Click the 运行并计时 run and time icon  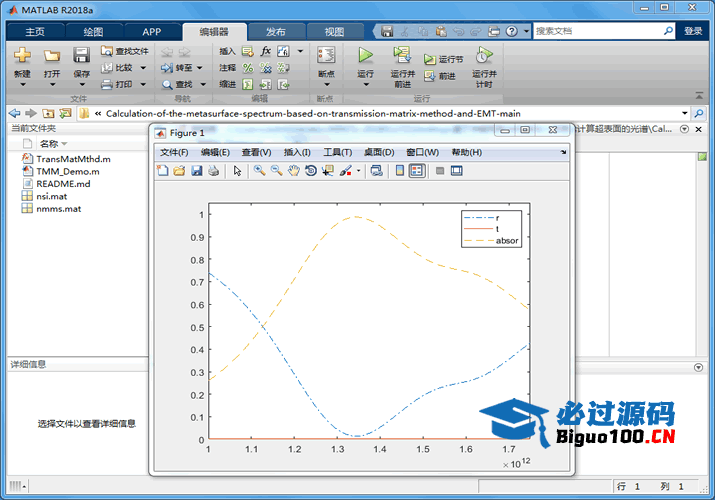pos(484,56)
